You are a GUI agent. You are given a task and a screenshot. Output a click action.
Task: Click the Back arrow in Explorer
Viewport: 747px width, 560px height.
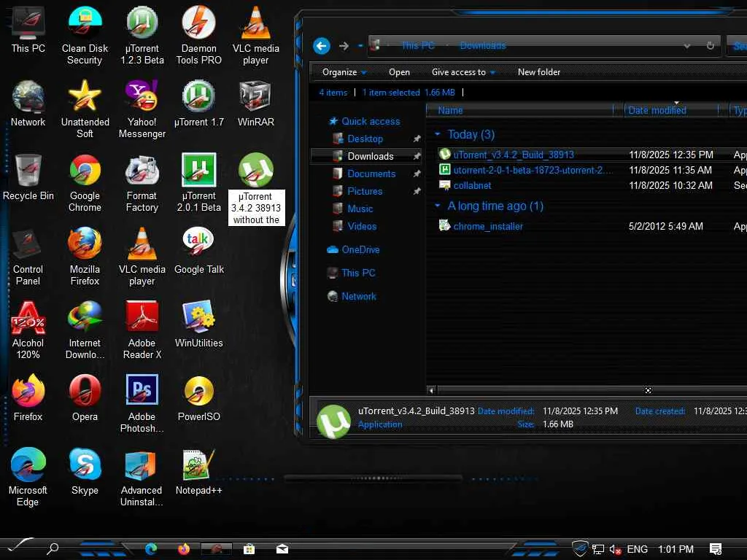(x=322, y=46)
